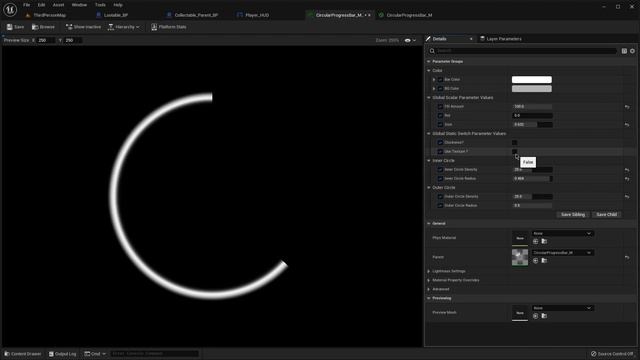Open the Parent material dropdown

562,253
